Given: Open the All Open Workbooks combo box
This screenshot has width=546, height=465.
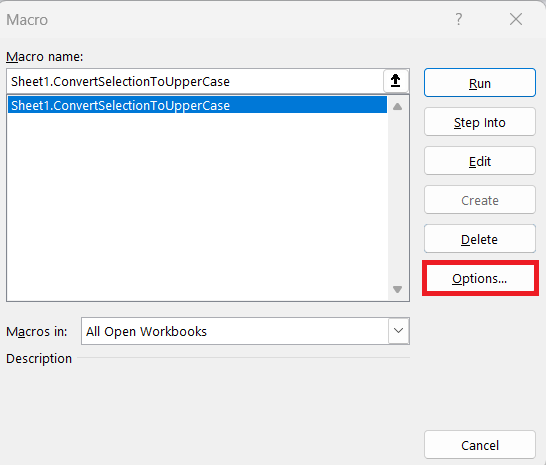Looking at the screenshot, I should pyautogui.click(x=245, y=331).
